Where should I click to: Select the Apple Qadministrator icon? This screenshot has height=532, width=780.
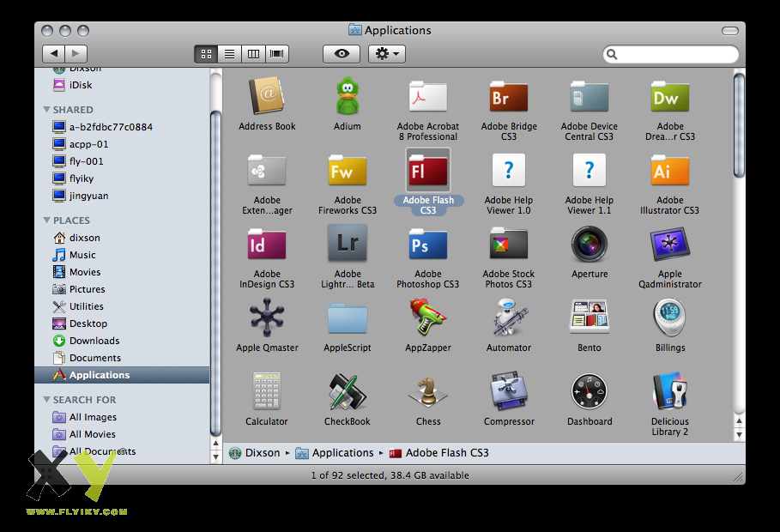tap(670, 244)
